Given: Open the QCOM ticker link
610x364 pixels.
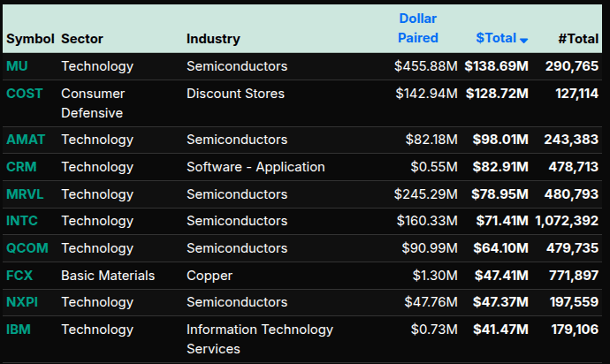Looking at the screenshot, I should click(x=27, y=248).
